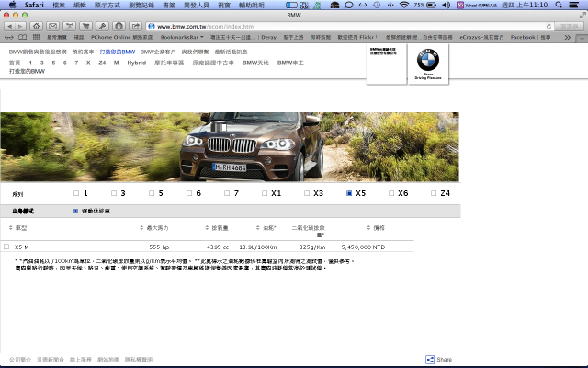588x368 pixels.
Task: Open the battery status menu
Action: pyautogui.click(x=431, y=5)
